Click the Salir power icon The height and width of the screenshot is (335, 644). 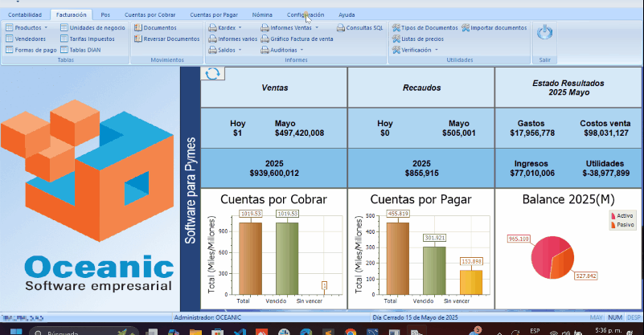tap(544, 33)
